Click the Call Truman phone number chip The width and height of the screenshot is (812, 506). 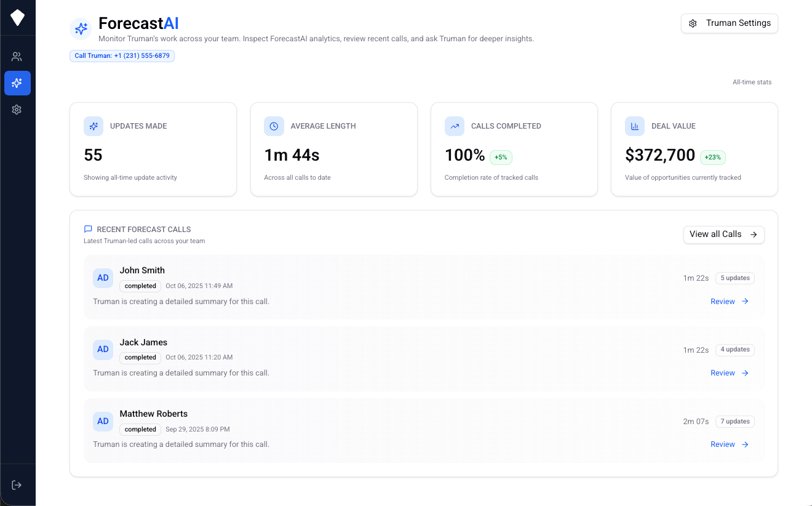click(122, 55)
